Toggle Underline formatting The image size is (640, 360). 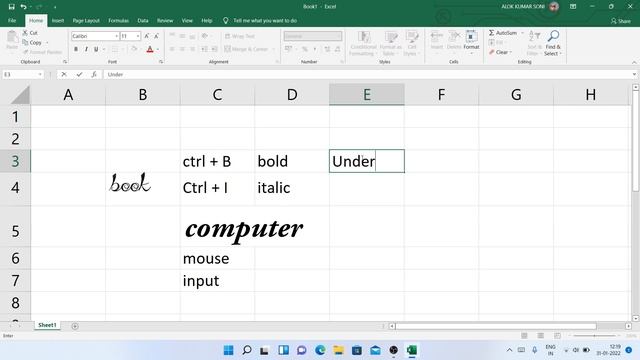(96, 49)
